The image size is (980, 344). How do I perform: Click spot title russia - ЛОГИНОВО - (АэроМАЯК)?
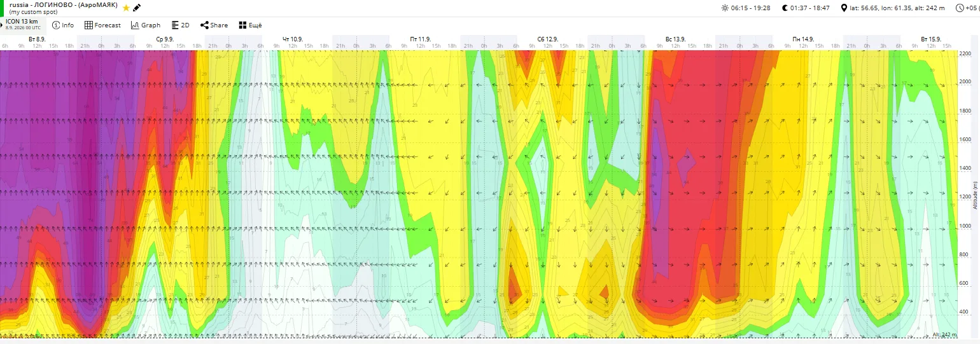[64, 4]
